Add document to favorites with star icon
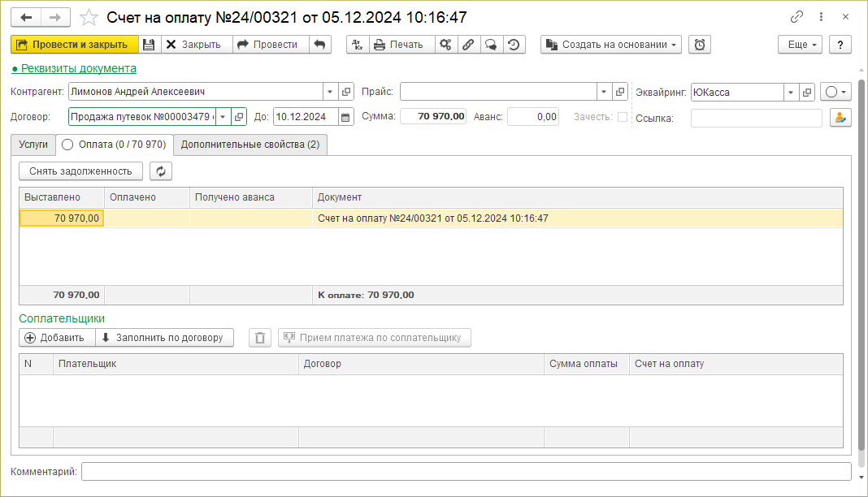The image size is (868, 497). (x=89, y=17)
